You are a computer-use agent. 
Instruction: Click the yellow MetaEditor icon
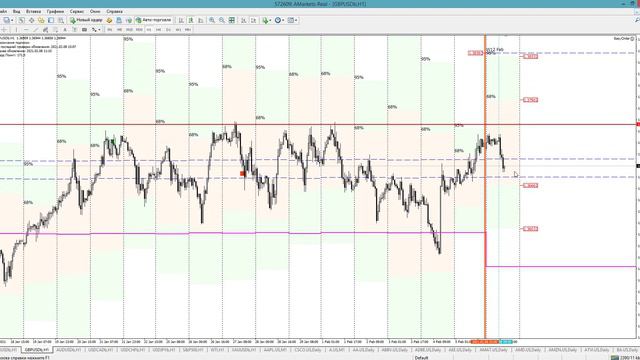[x=109, y=20]
